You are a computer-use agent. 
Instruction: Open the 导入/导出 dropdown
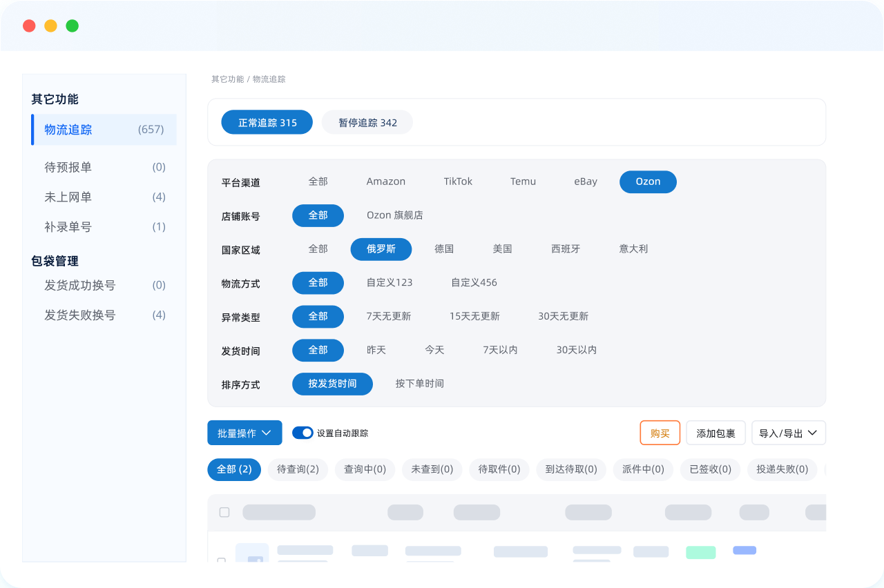789,433
